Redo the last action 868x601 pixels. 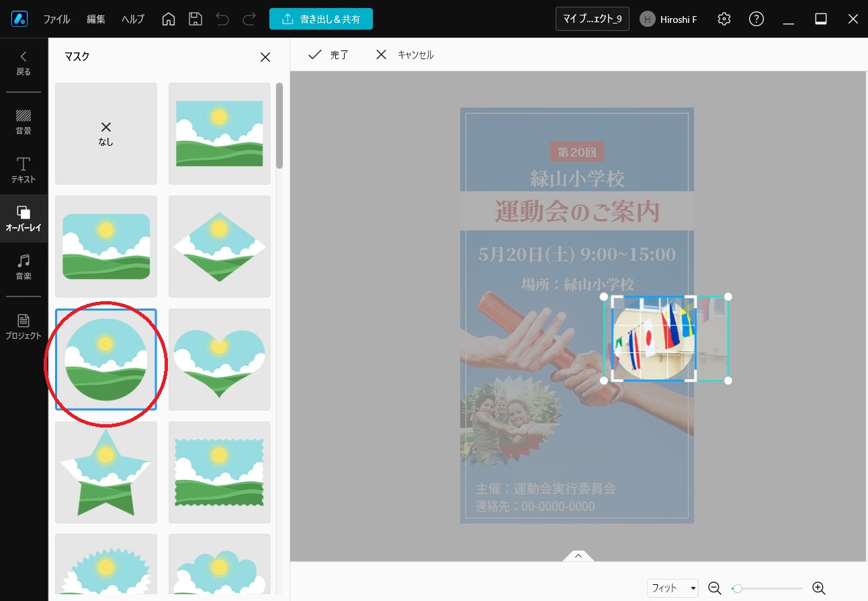pos(249,19)
